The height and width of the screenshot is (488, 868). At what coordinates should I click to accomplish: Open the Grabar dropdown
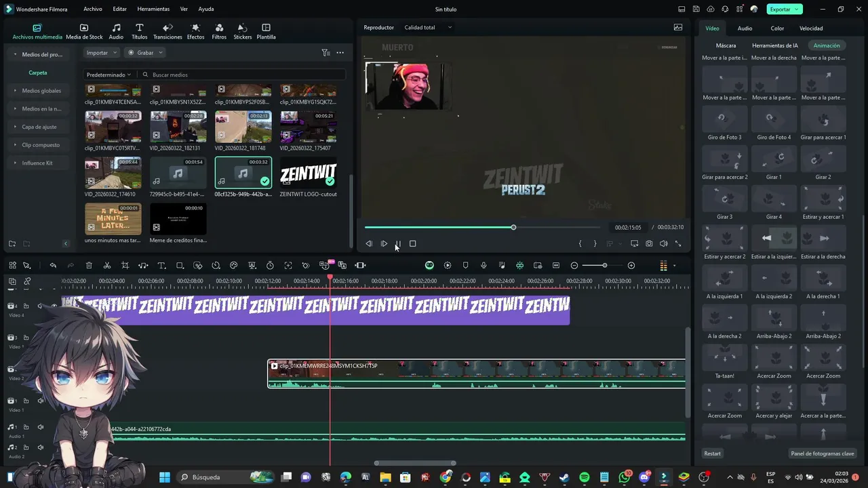[145, 52]
